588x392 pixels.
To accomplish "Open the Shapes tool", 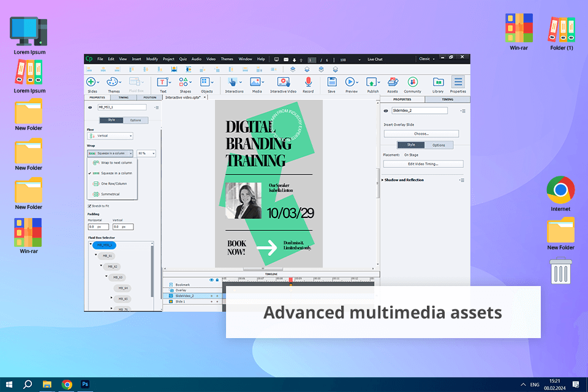I will tap(183, 82).
